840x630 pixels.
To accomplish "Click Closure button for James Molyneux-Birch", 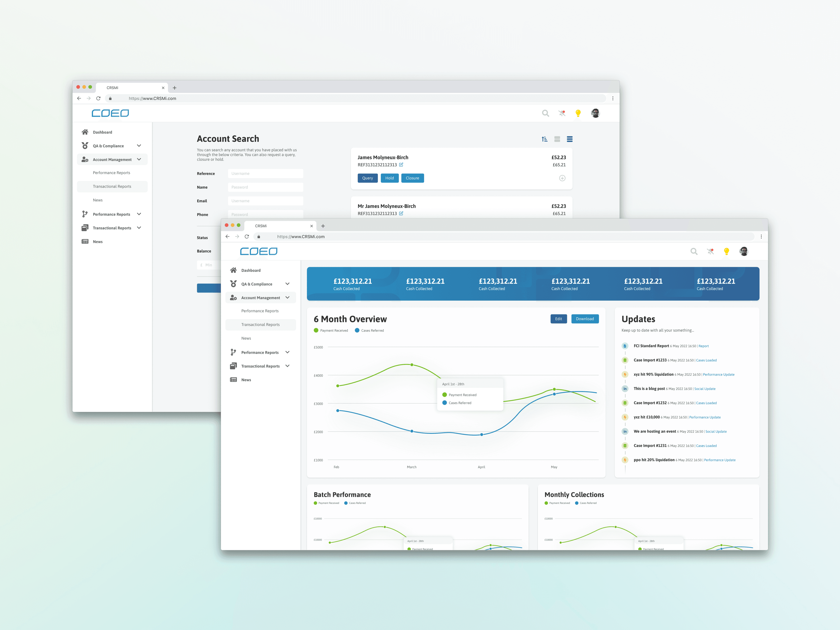I will coord(412,178).
